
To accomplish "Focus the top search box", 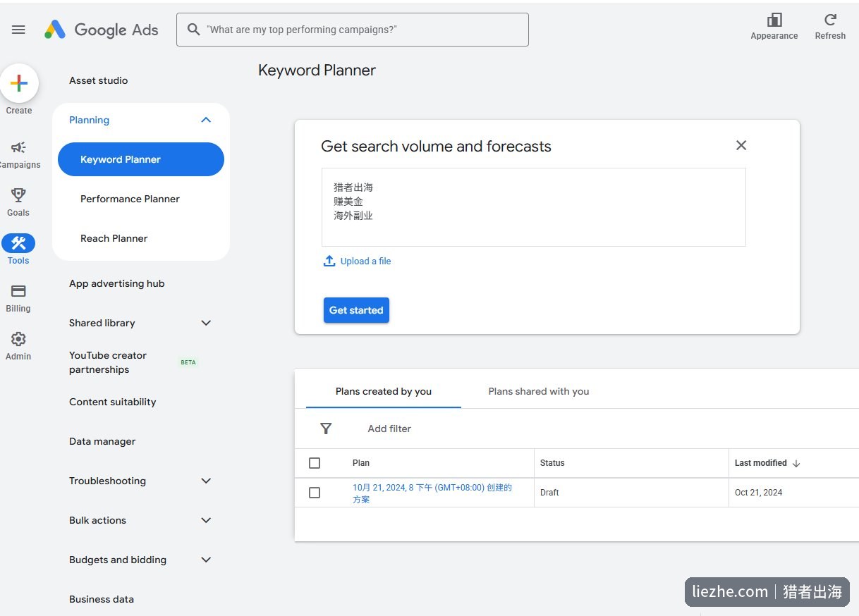I will (x=353, y=30).
